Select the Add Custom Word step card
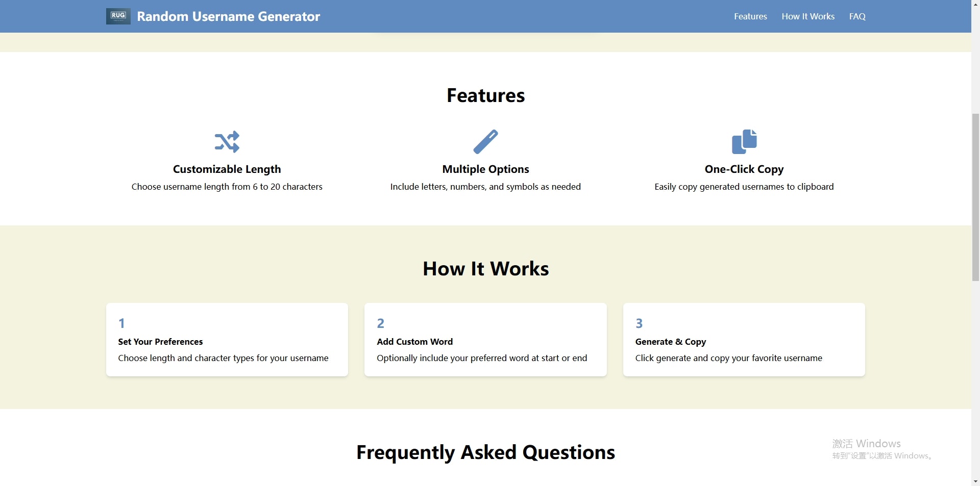 pyautogui.click(x=485, y=340)
